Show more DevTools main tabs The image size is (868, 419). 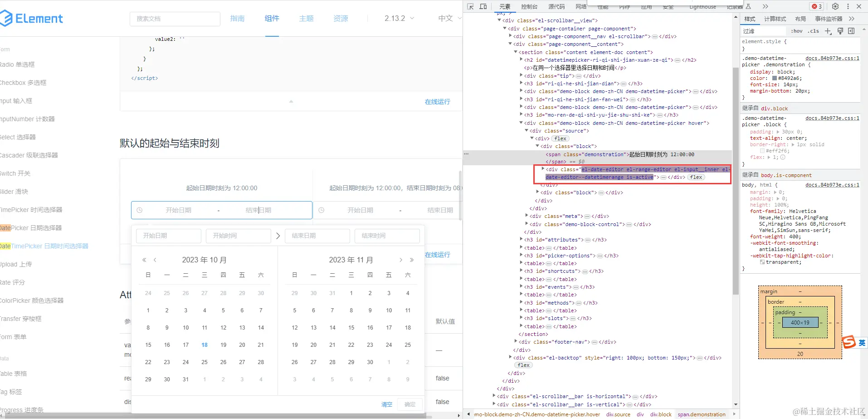[x=766, y=6]
